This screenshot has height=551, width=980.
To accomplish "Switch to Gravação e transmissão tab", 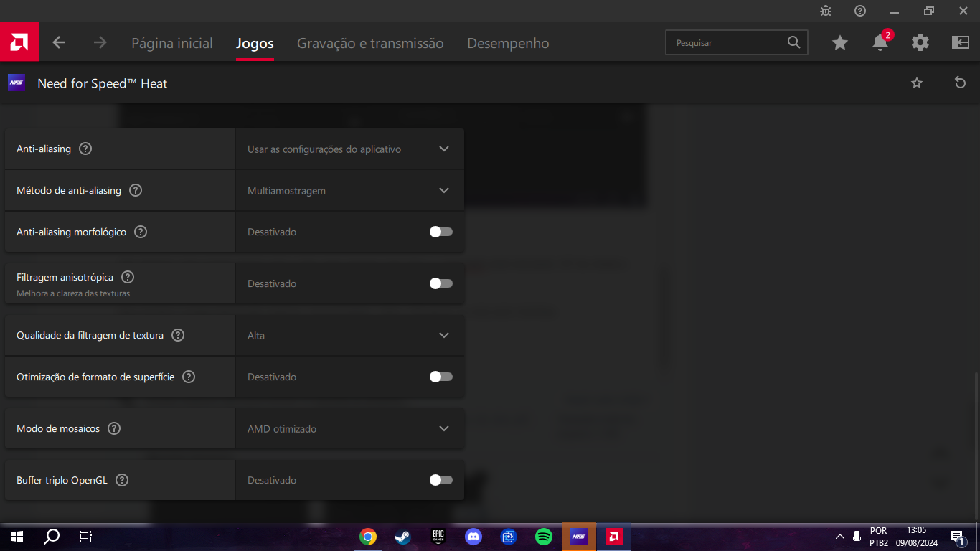I will pyautogui.click(x=370, y=43).
